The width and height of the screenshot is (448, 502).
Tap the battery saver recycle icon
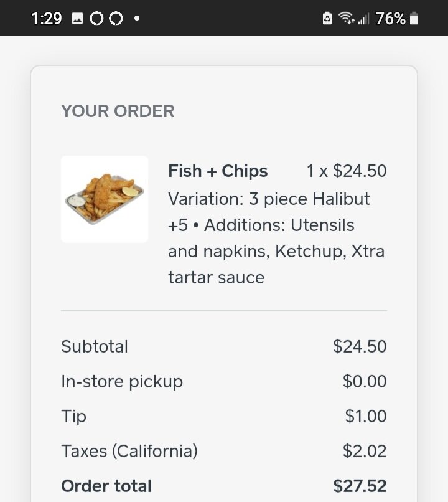(x=328, y=19)
